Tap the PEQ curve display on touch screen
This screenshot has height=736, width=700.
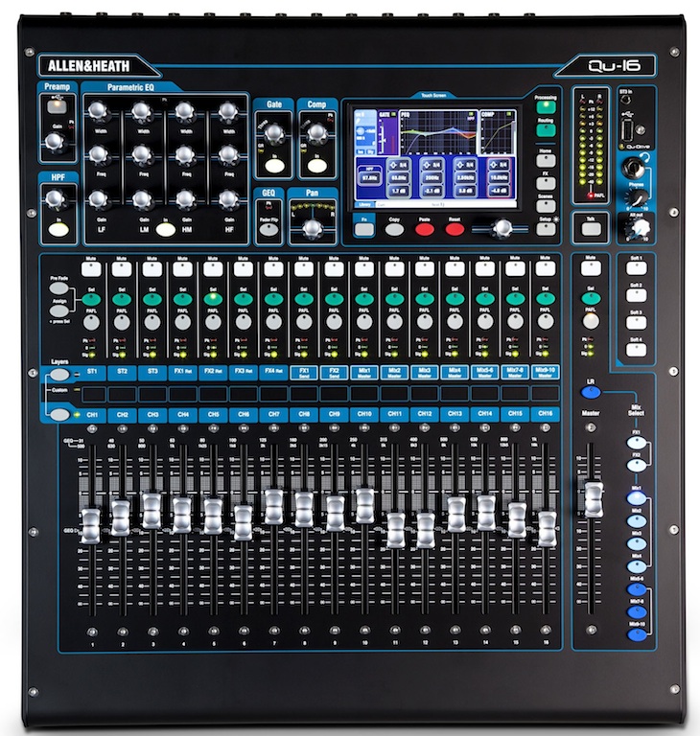point(438,133)
